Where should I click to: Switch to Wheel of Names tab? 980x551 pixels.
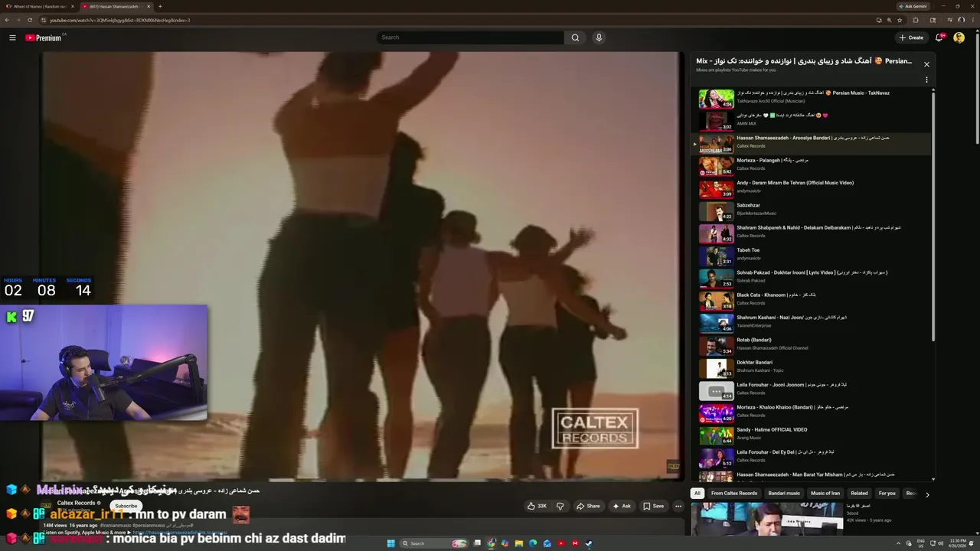coord(40,6)
